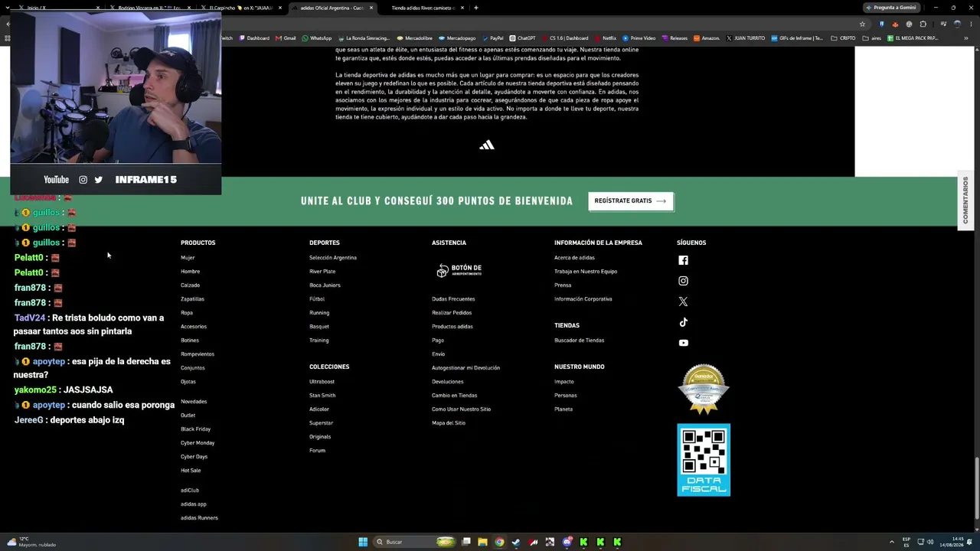Open ChatGPT bookmark
This screenshot has height=551, width=980.
click(x=522, y=38)
